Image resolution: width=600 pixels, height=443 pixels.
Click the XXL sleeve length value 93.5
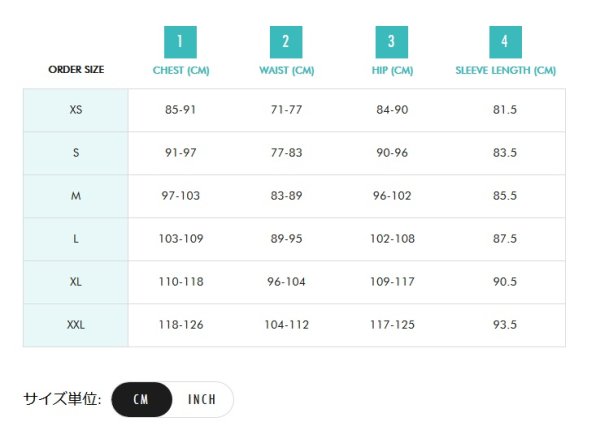(x=505, y=325)
